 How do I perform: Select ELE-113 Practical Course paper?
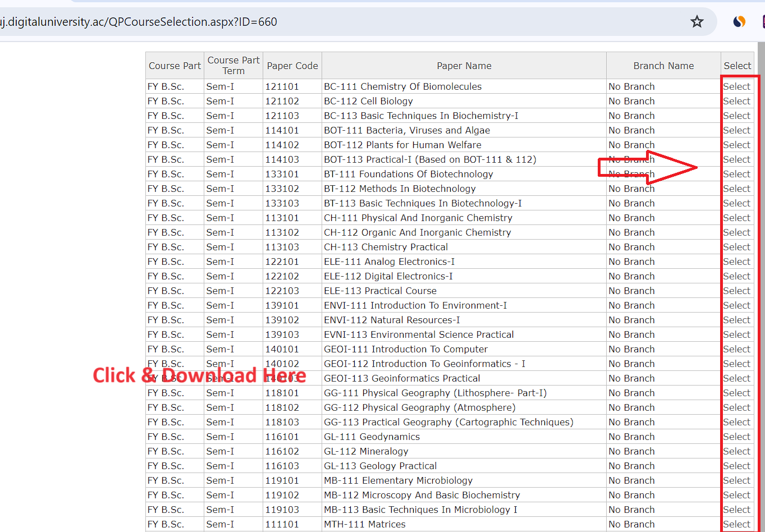(736, 291)
